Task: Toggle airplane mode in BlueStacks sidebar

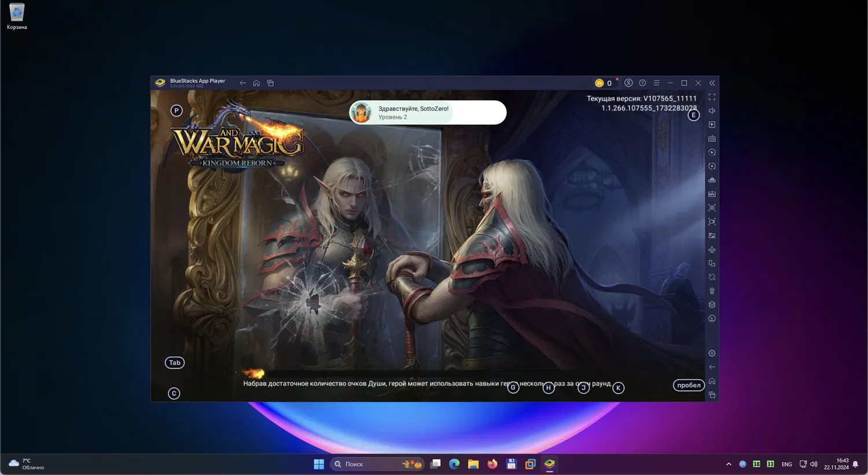Action: (712, 250)
